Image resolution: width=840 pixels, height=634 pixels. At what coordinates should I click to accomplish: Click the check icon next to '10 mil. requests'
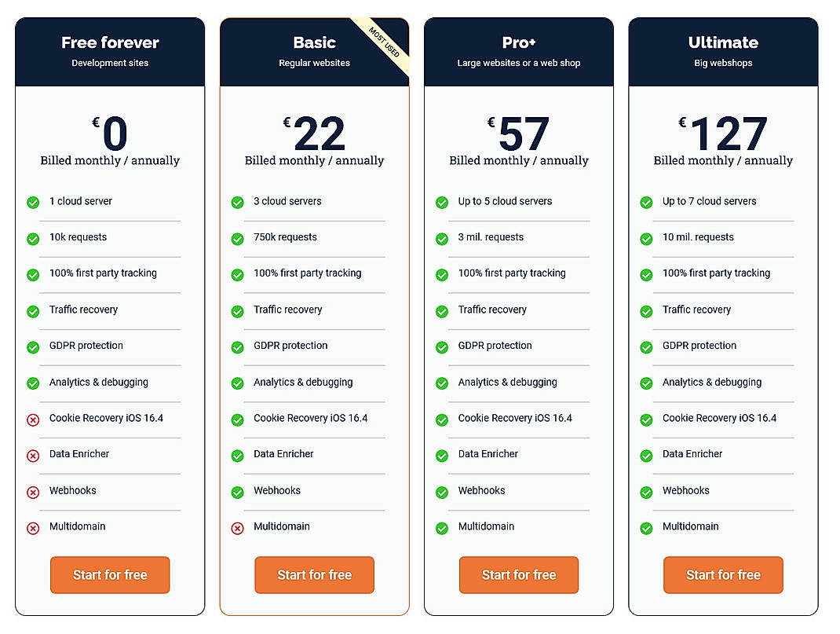point(645,238)
